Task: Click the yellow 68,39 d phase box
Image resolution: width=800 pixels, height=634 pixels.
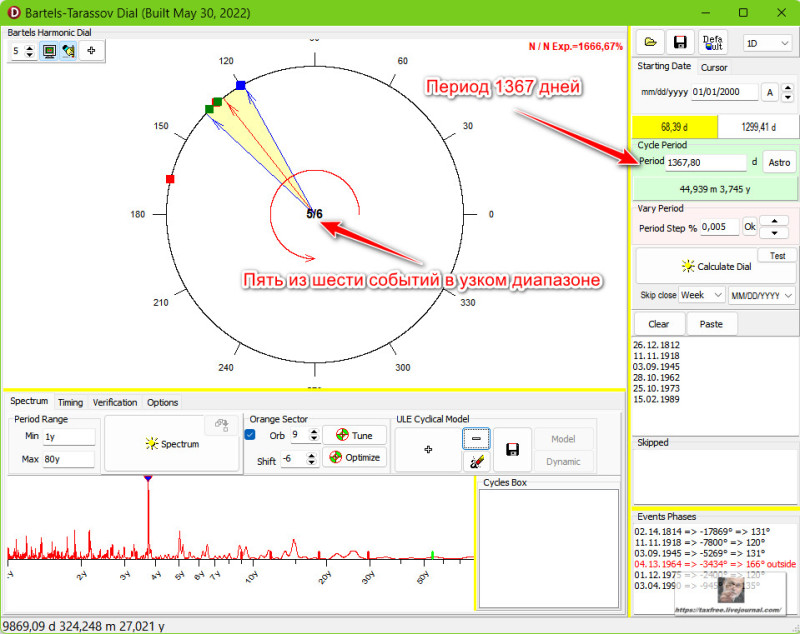Action: click(674, 127)
